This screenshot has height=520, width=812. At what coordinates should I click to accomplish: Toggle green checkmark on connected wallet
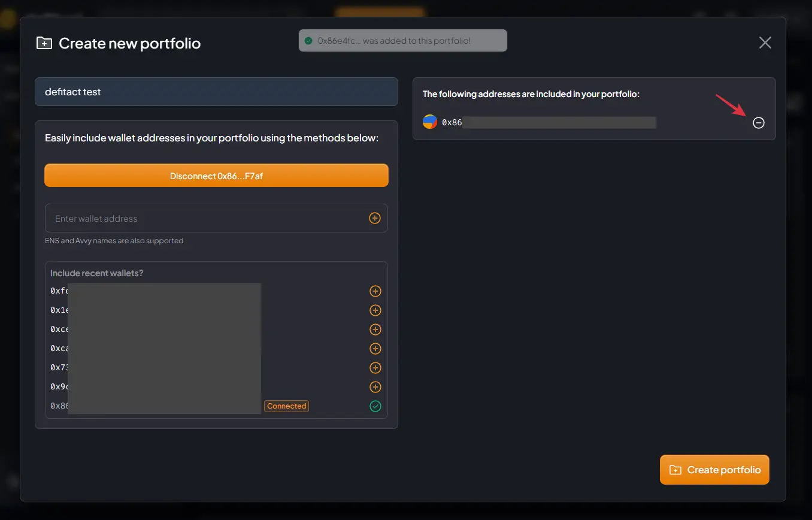375,406
